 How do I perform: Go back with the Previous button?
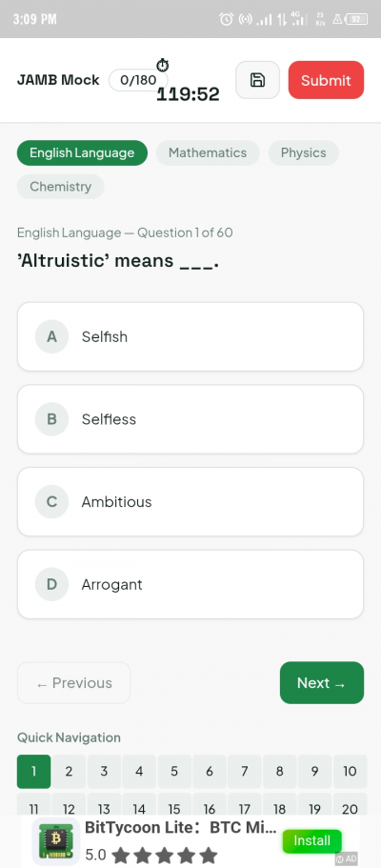coord(73,682)
